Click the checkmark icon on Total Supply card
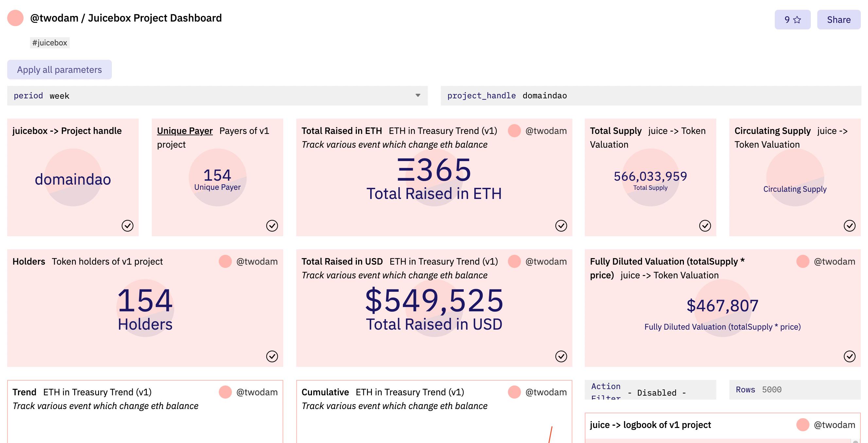Image resolution: width=868 pixels, height=443 pixels. pos(705,225)
